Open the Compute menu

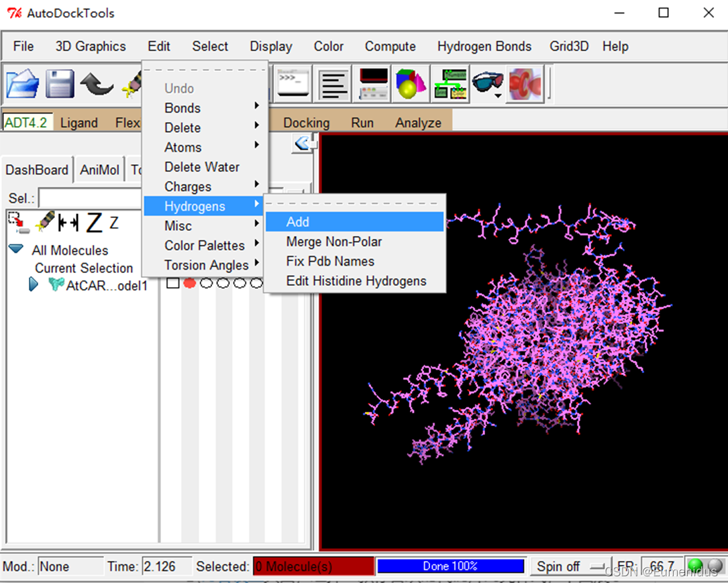(390, 46)
